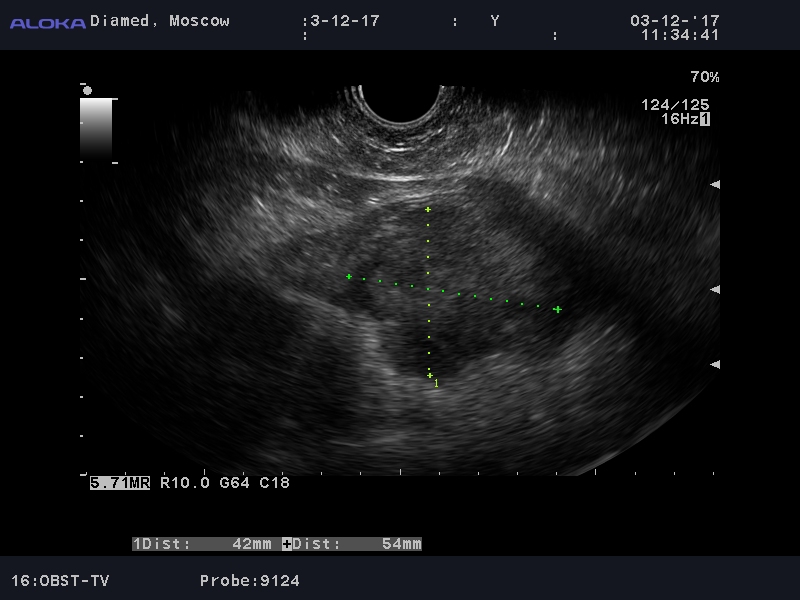
Task: Click the grayscale map bar
Action: (x=96, y=130)
